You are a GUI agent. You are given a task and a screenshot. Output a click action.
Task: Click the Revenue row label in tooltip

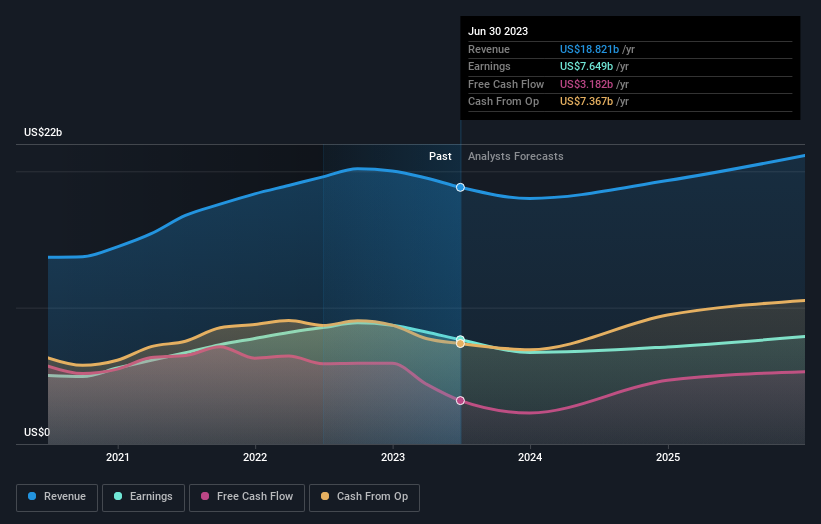pyautogui.click(x=489, y=49)
